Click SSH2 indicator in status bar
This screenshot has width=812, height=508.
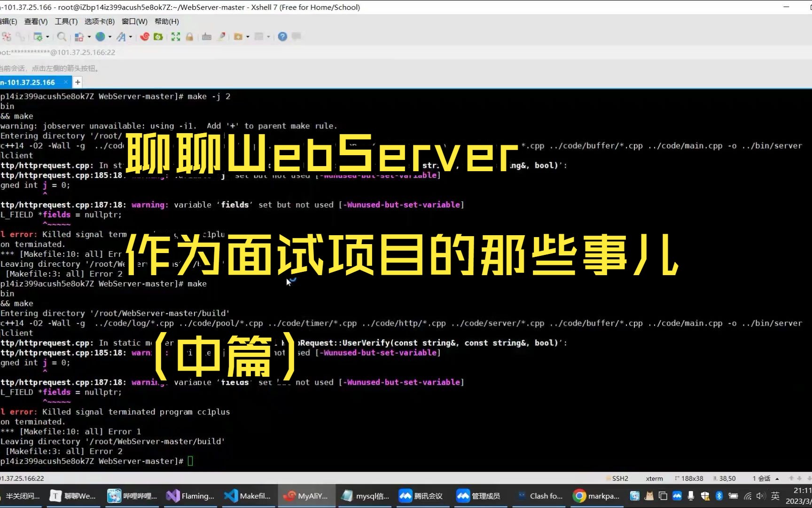(x=617, y=478)
